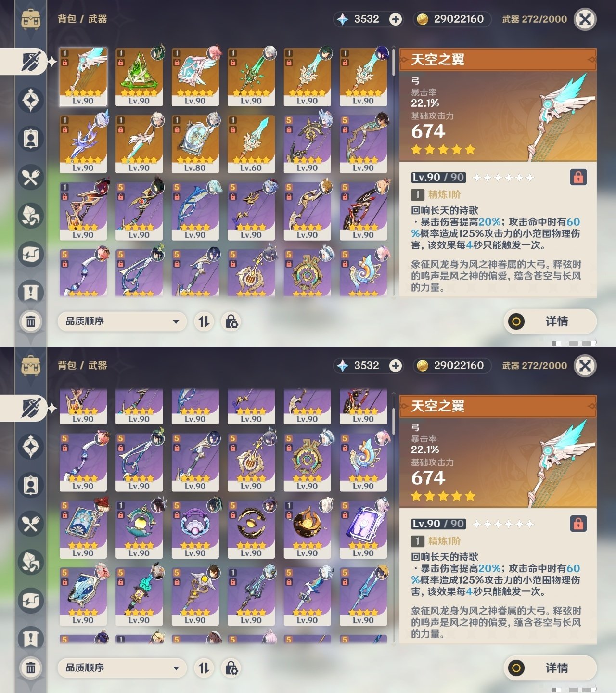Open the Artifacts category in upper sidebar
The height and width of the screenshot is (693, 616).
click(31, 100)
